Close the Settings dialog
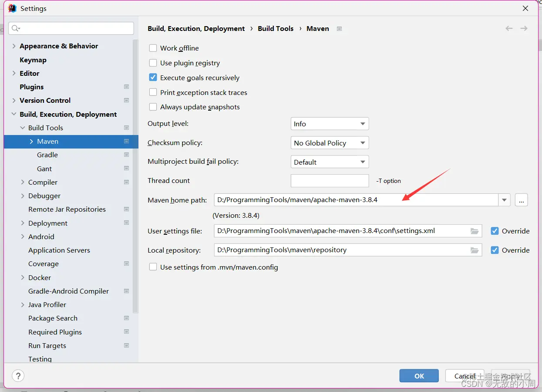 [x=526, y=8]
